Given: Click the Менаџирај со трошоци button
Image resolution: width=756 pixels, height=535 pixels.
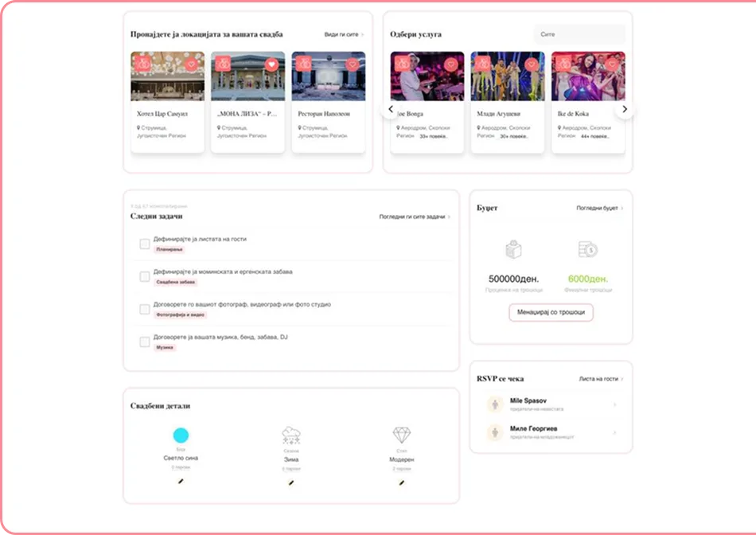Looking at the screenshot, I should coord(551,312).
